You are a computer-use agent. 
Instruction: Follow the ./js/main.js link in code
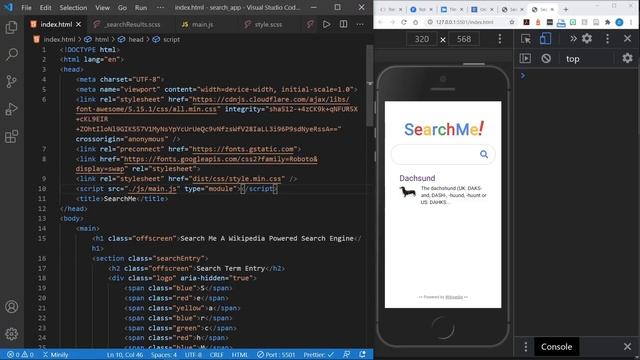[x=152, y=189]
